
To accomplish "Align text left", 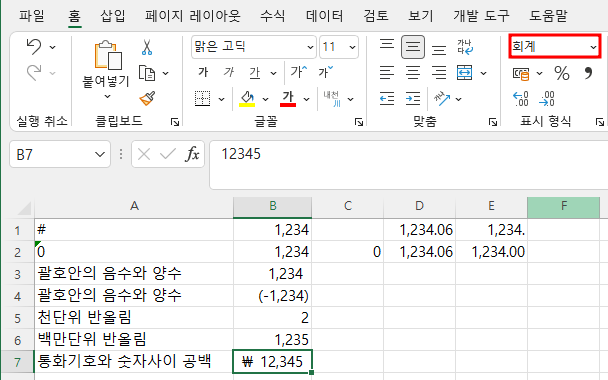I will (387, 73).
